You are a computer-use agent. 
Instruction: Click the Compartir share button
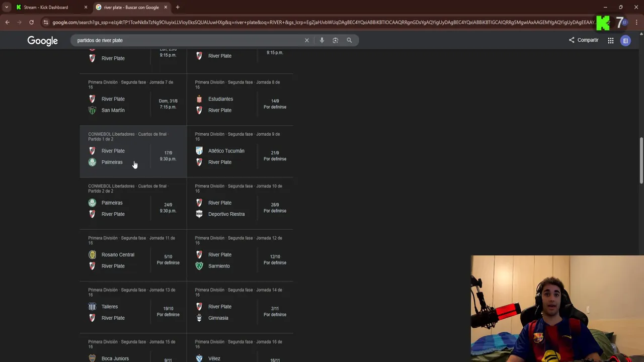coord(584,40)
